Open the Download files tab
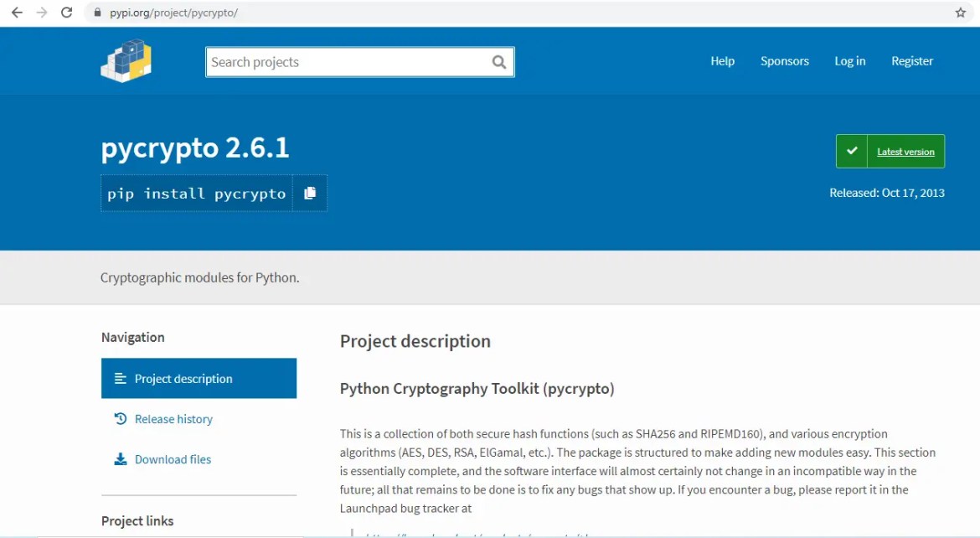This screenshot has height=538, width=980. click(x=199, y=459)
